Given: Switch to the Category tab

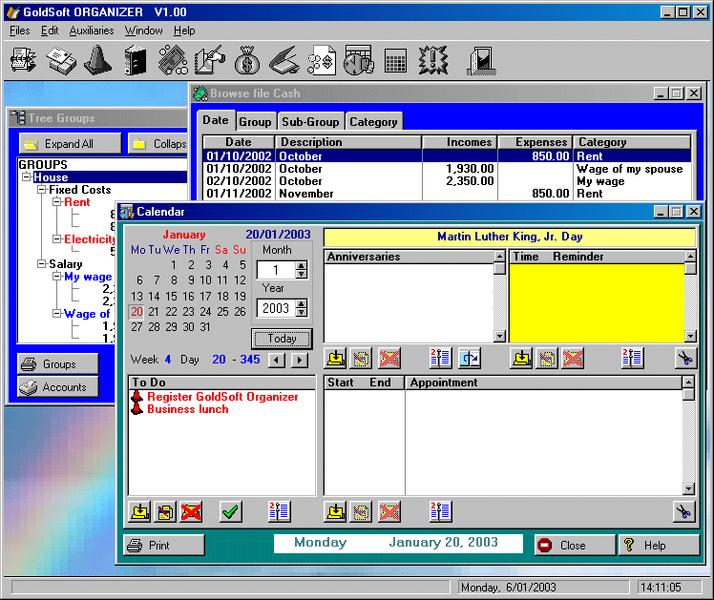Looking at the screenshot, I should tap(373, 122).
